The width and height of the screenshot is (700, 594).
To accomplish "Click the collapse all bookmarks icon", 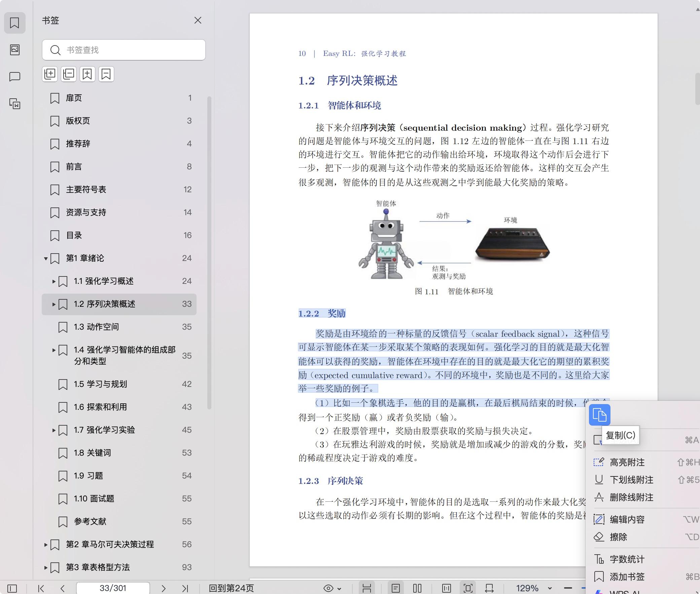I will (x=69, y=74).
